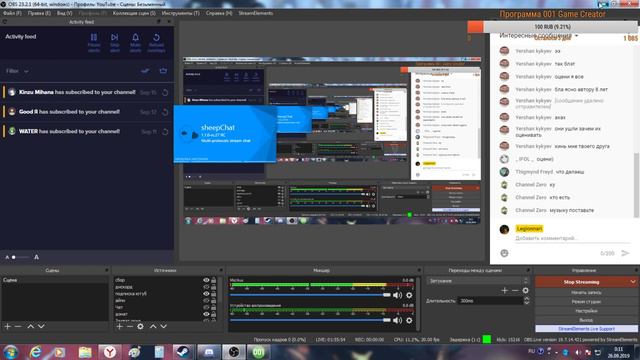Adjust the Mic/Aux volume slider
The height and width of the screenshot is (360, 640).
tap(310, 295)
